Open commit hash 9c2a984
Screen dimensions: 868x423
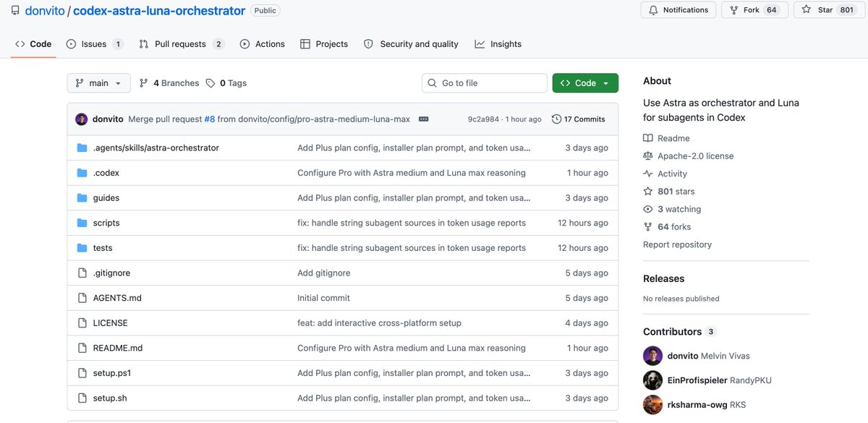tap(485, 119)
